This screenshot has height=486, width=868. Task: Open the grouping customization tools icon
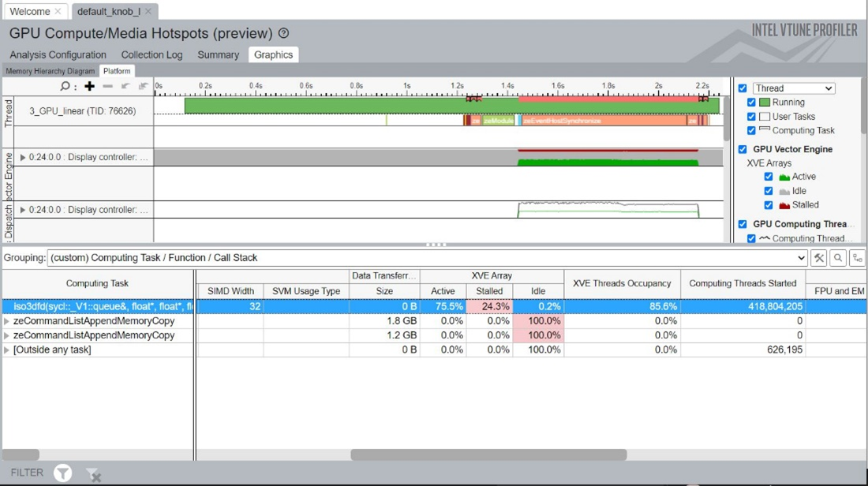[x=819, y=258]
